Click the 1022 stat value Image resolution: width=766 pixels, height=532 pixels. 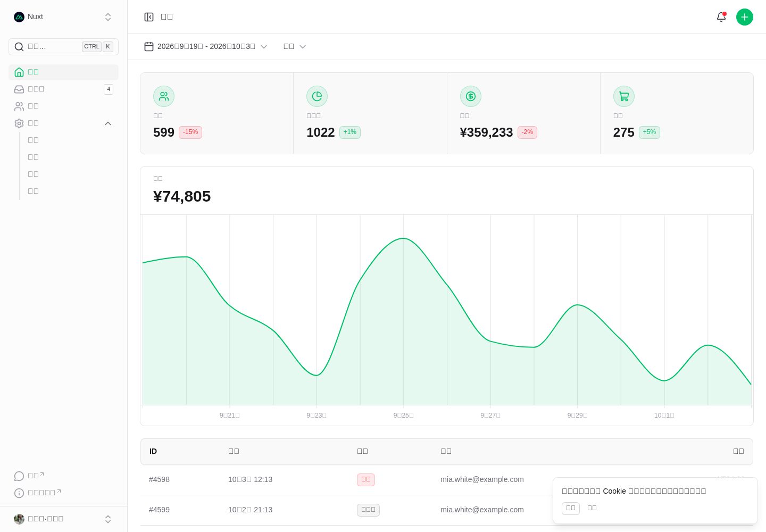(x=321, y=132)
